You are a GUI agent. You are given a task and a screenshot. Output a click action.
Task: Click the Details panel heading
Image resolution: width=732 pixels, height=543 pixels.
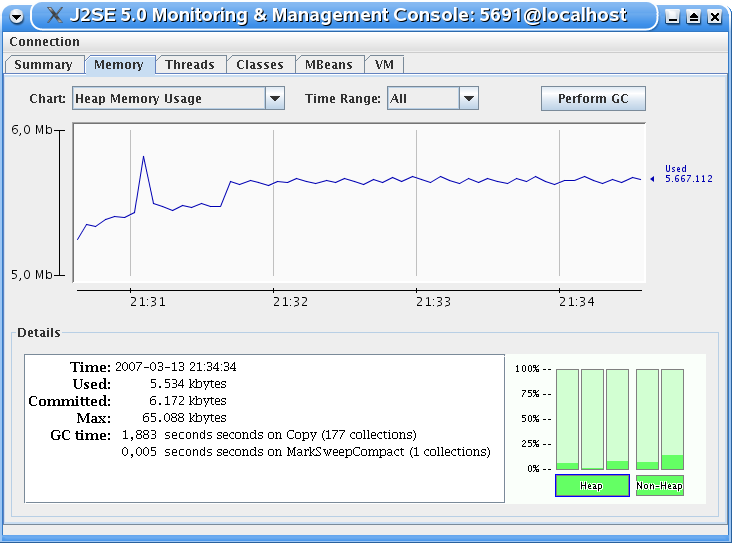[x=39, y=333]
